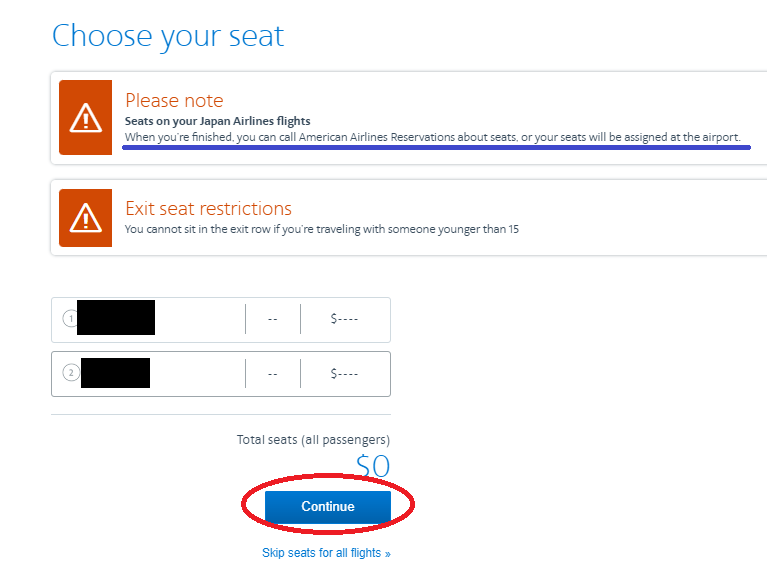Click Seats on your Japan Airlines flights text

[x=217, y=121]
